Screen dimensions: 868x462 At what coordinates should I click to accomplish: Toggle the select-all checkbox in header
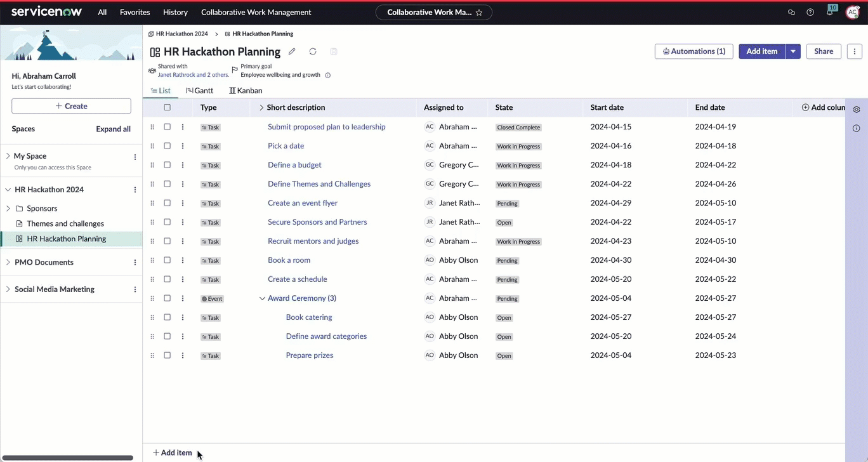click(168, 108)
